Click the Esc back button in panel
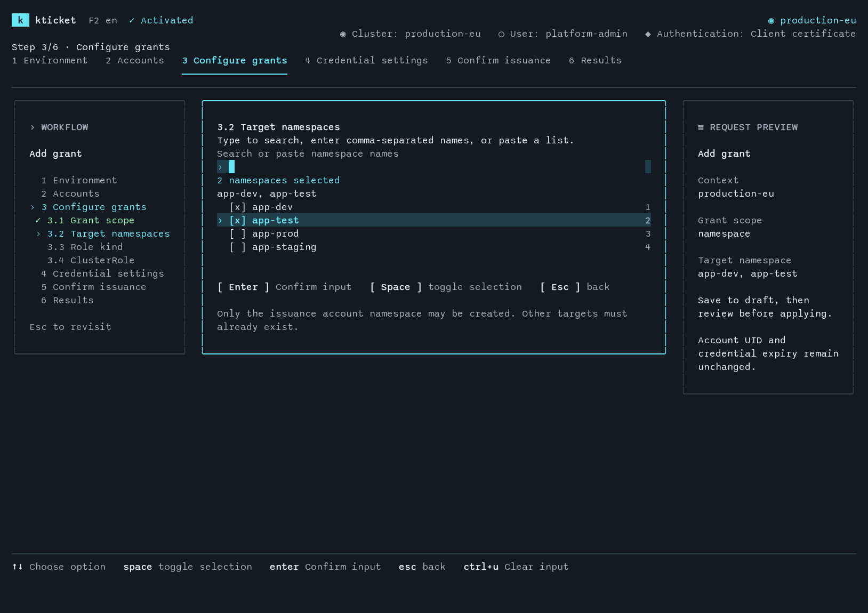The height and width of the screenshot is (613, 868). tap(575, 287)
